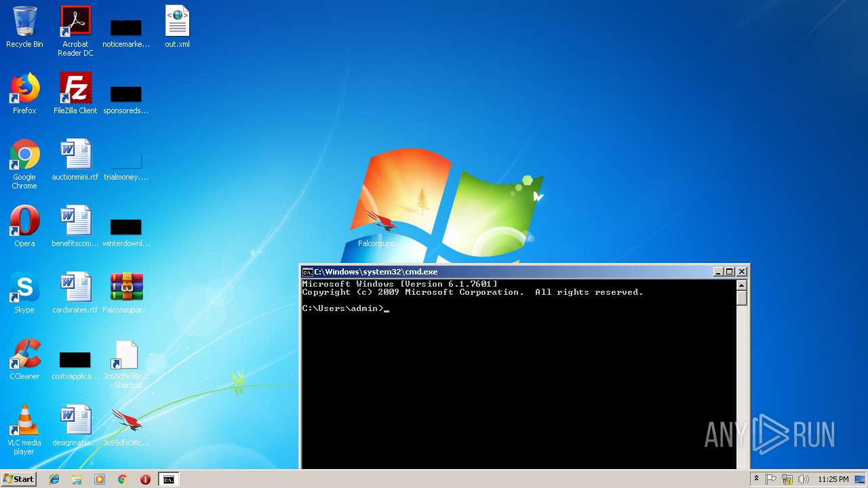This screenshot has height=488, width=868.
Task: Select the Falconsupo… icon on wallpaper
Action: pos(380,228)
